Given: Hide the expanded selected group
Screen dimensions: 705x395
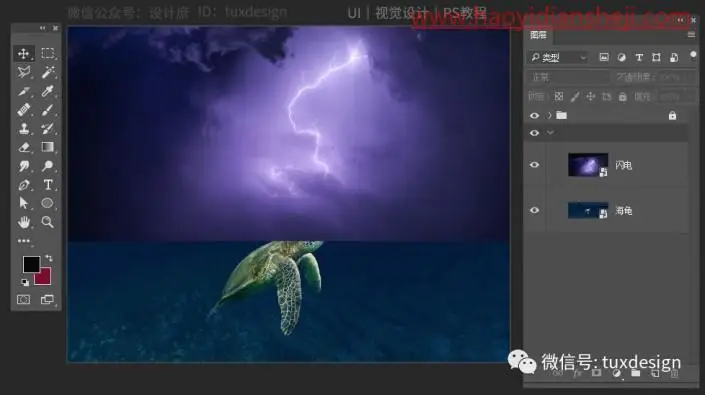Looking at the screenshot, I should tap(534, 133).
